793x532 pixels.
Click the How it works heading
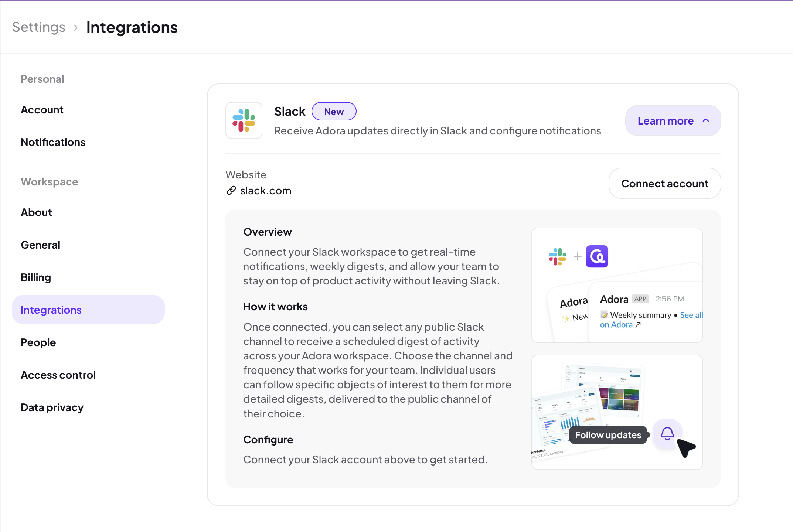coord(276,307)
